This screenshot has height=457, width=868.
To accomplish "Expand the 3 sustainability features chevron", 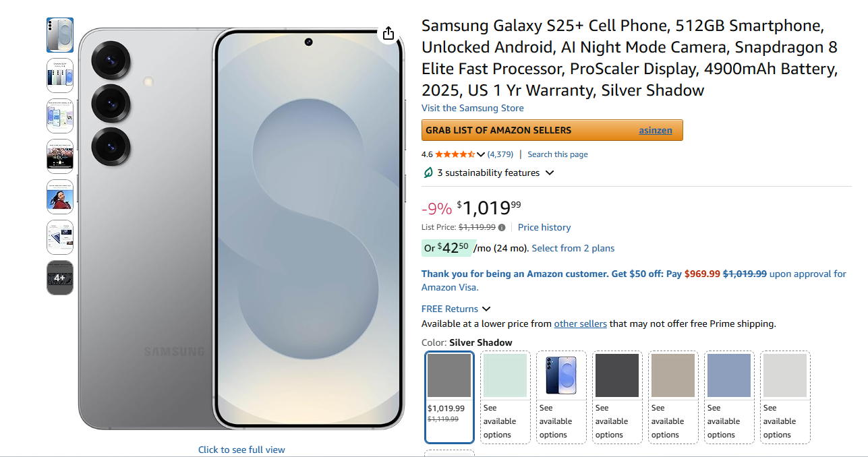I will [x=550, y=173].
